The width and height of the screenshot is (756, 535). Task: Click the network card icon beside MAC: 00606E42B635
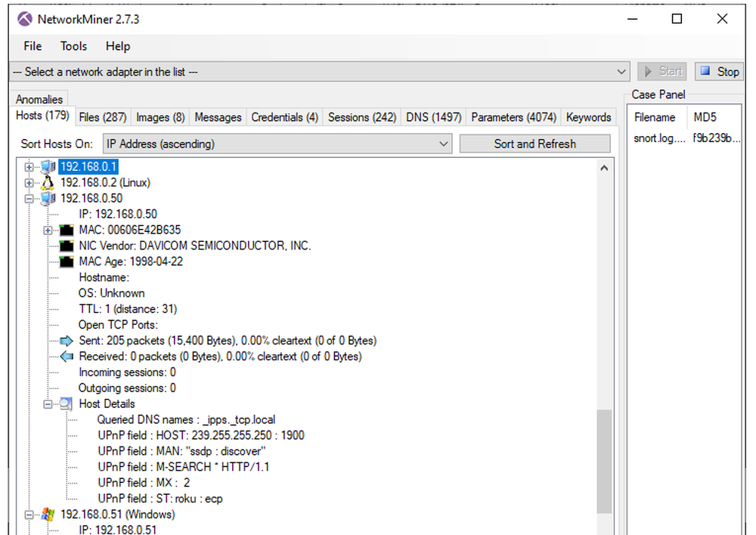[67, 230]
